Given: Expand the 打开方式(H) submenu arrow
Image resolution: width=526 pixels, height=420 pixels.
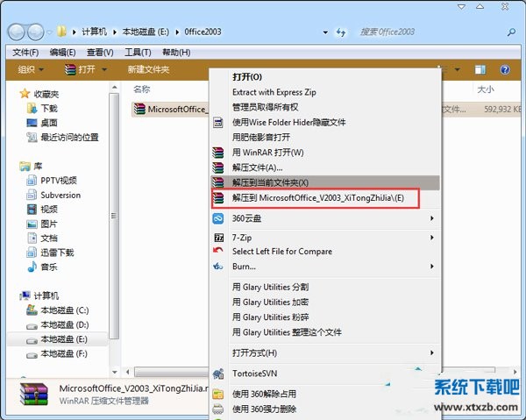Looking at the screenshot, I should point(432,352).
